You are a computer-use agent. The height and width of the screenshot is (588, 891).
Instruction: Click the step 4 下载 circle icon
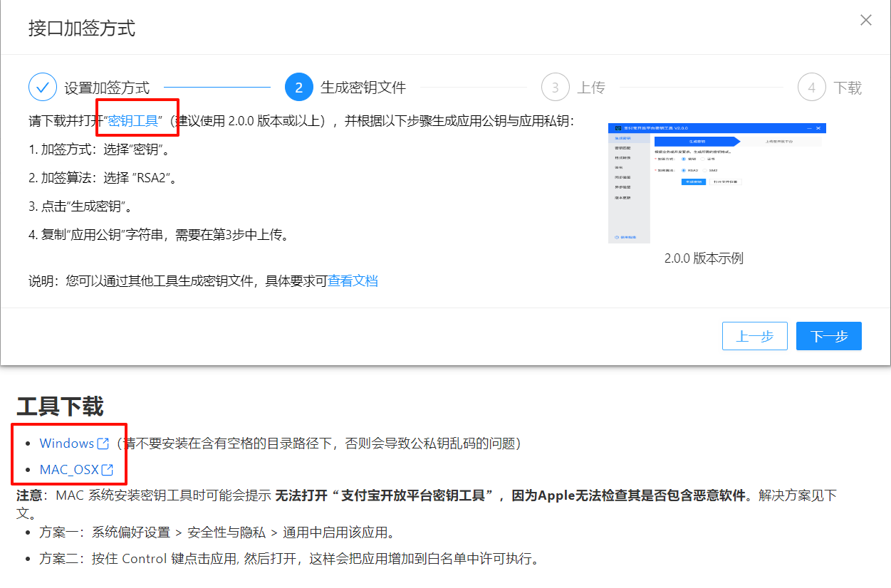(811, 87)
